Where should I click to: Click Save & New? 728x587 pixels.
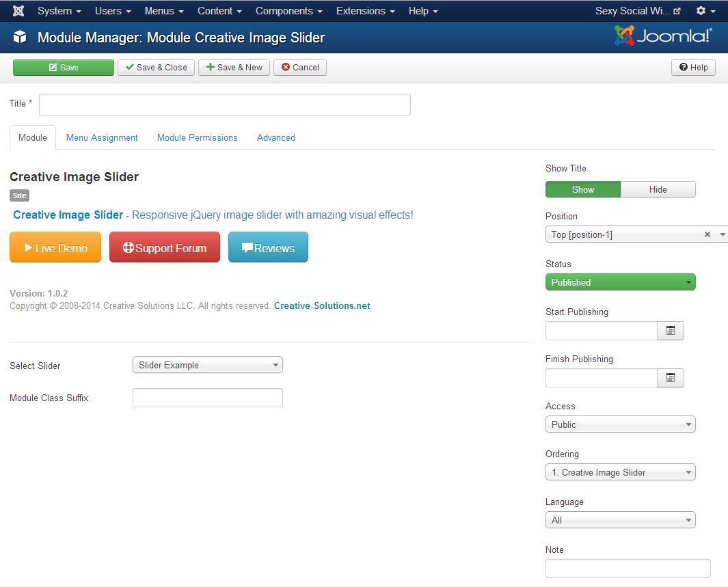(x=234, y=67)
